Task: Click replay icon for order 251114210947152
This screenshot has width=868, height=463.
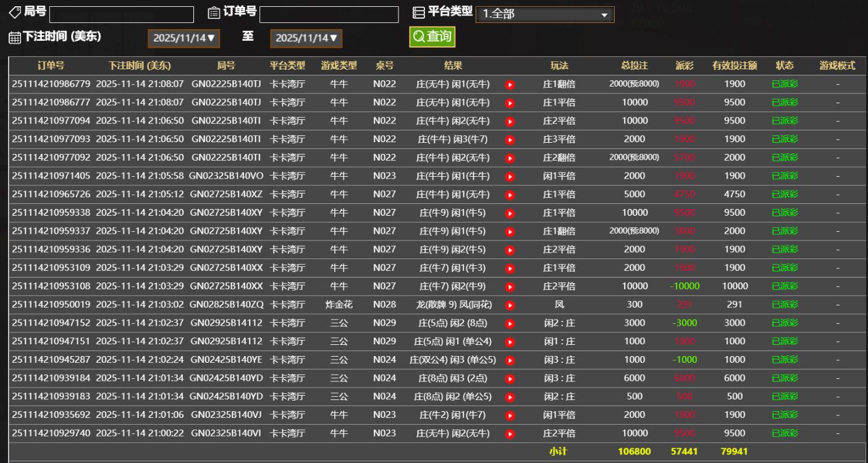Action: point(510,323)
